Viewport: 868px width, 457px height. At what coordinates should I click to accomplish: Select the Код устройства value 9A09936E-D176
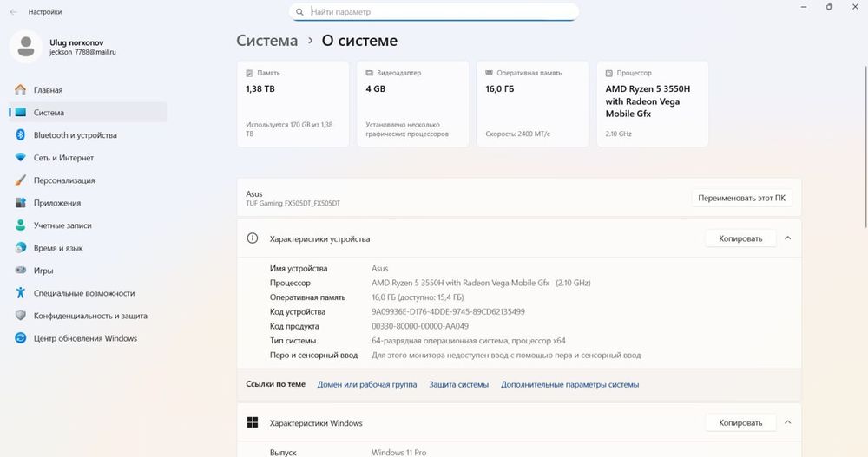tap(448, 311)
